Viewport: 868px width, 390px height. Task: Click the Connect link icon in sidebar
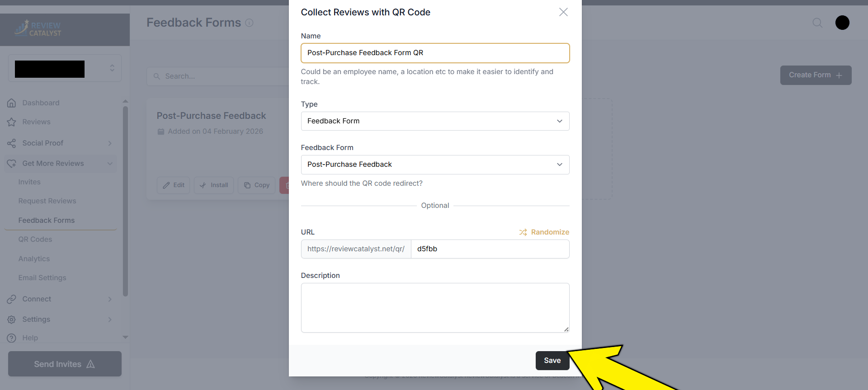[12, 299]
